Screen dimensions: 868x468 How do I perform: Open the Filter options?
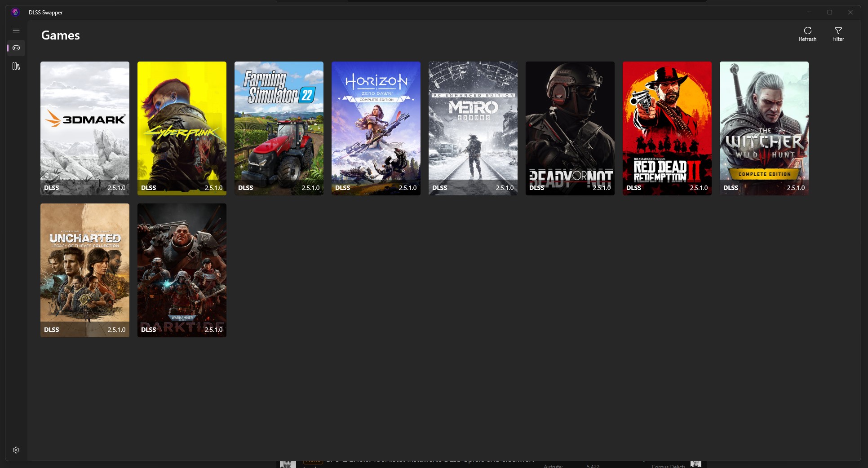click(x=838, y=34)
